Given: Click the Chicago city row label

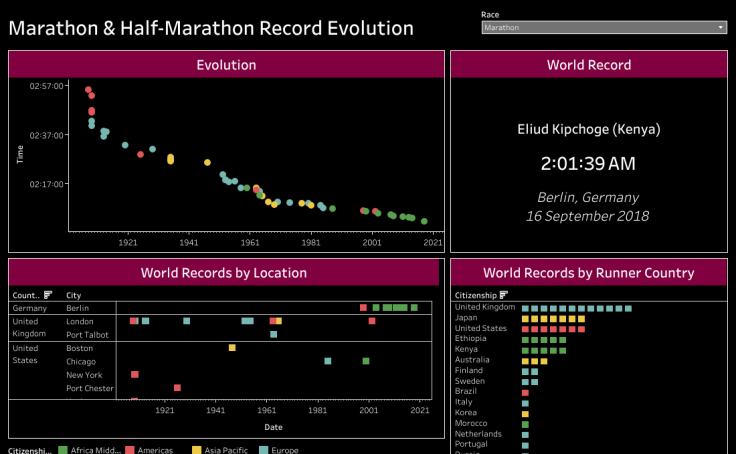Looking at the screenshot, I should tap(81, 361).
